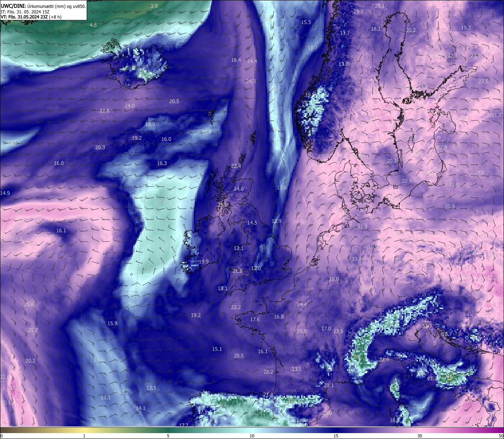Click the map value 19.9
The width and height of the screenshot is (504, 439).
(x=204, y=262)
